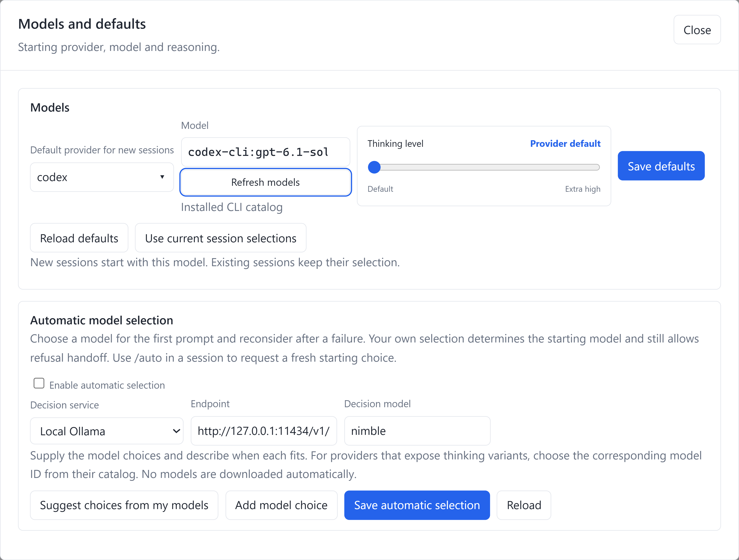Click the Provider default value label
This screenshot has width=739, height=560.
point(565,144)
